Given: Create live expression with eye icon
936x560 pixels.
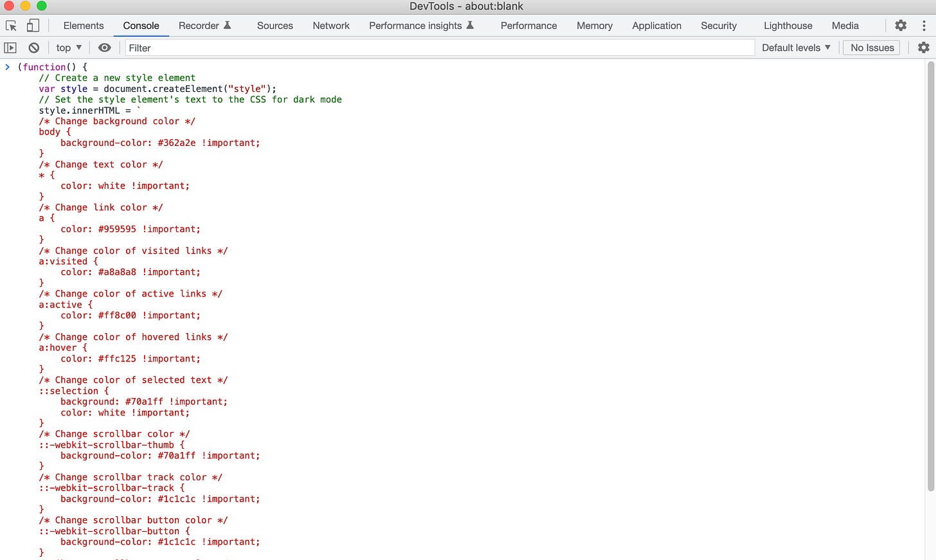Looking at the screenshot, I should pos(105,48).
